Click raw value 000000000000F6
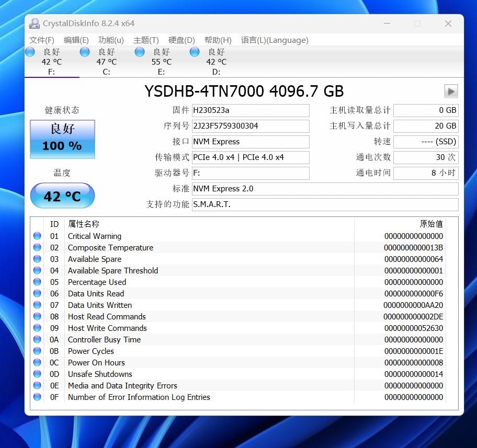Image resolution: width=477 pixels, height=448 pixels. (413, 293)
